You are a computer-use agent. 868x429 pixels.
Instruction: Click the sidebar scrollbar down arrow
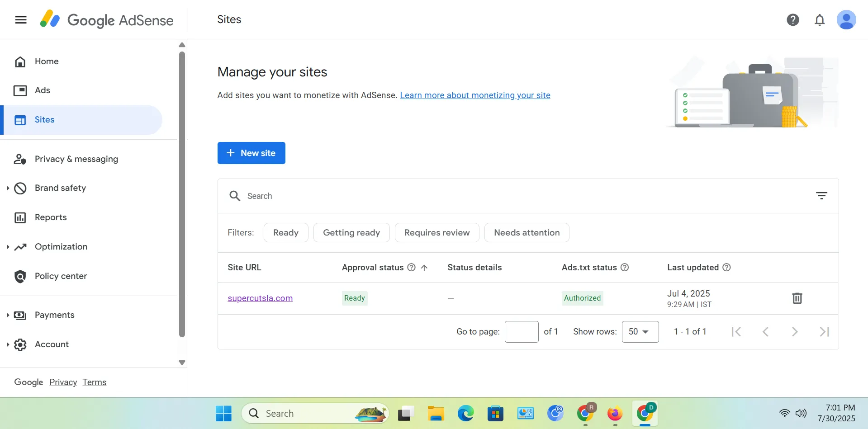coord(182,363)
